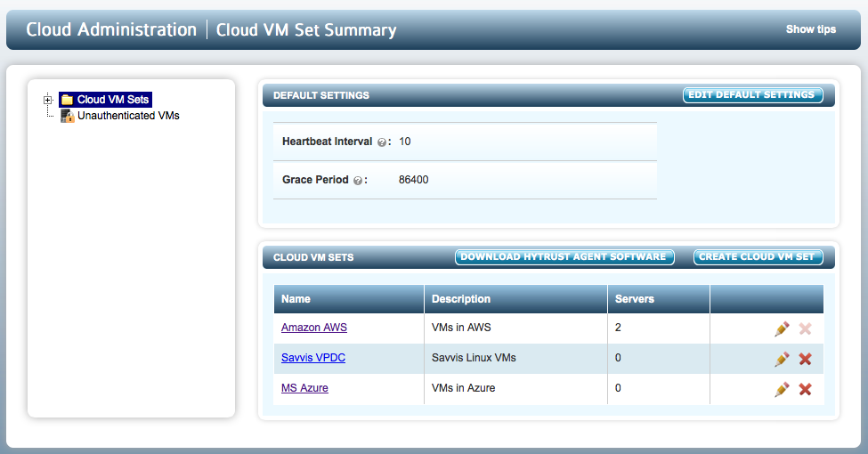Click Create Cloud VM Set button
The image size is (868, 454).
click(x=758, y=257)
